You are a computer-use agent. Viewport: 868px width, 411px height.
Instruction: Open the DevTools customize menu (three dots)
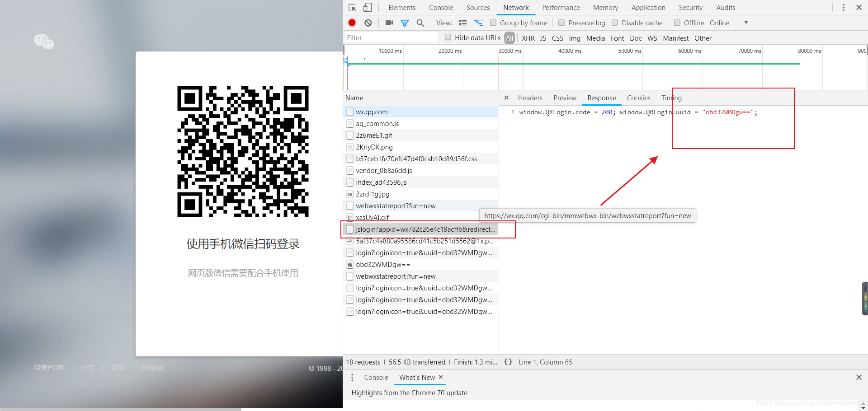[x=843, y=8]
